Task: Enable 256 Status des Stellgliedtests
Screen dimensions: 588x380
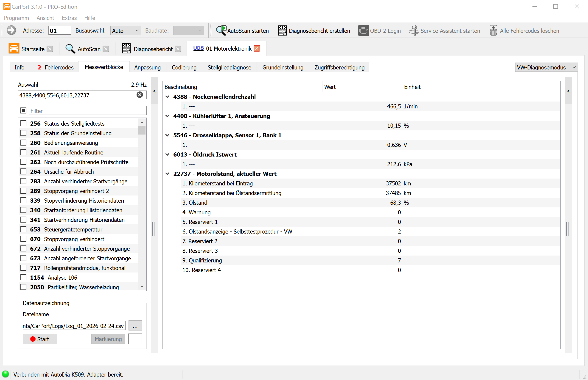Action: (x=23, y=123)
